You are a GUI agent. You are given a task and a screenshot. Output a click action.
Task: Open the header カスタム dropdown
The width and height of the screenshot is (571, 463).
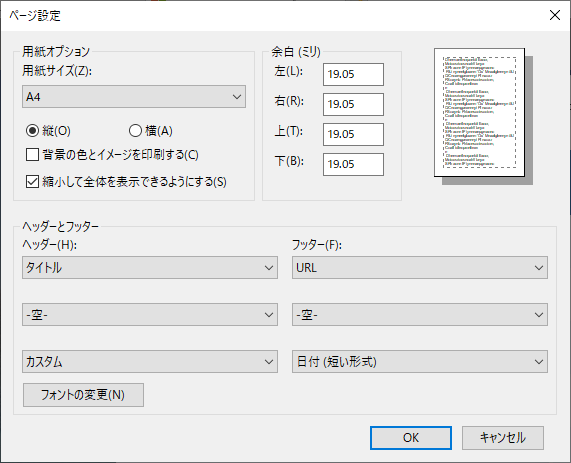coord(150,361)
